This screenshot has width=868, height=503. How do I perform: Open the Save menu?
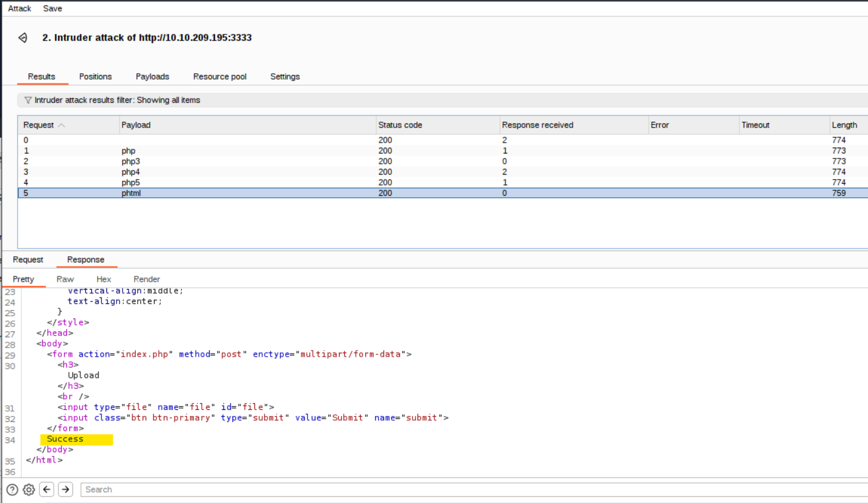coord(53,8)
